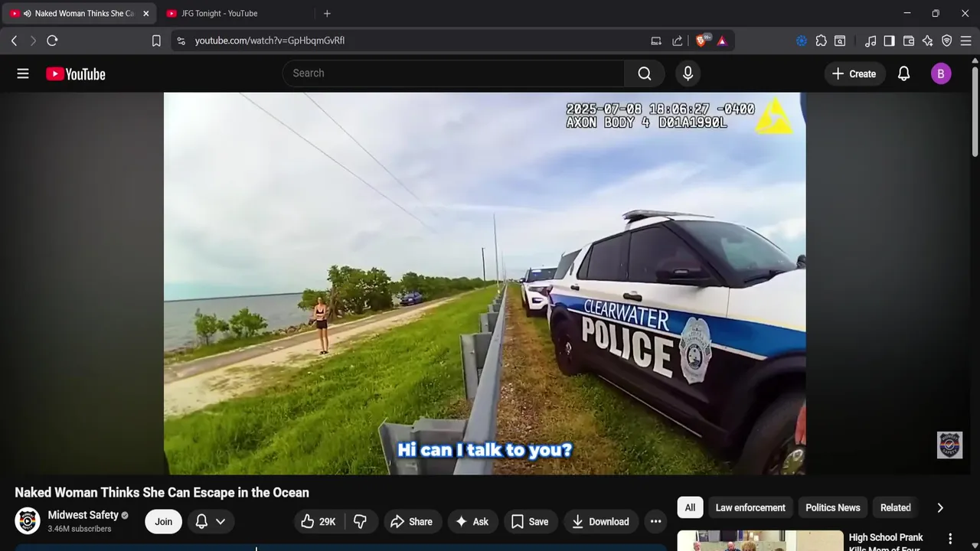Viewport: 980px width, 551px height.
Task: Open the YouTube hamburger guide menu
Action: point(23,73)
